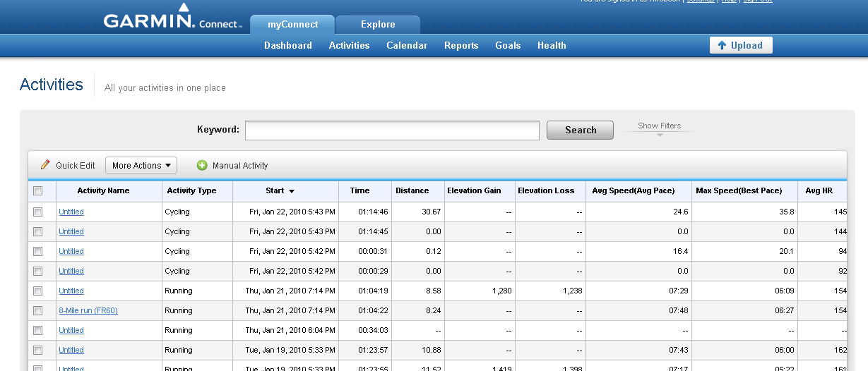Click the Start column sort arrow
Image resolution: width=868 pixels, height=371 pixels.
click(x=292, y=191)
